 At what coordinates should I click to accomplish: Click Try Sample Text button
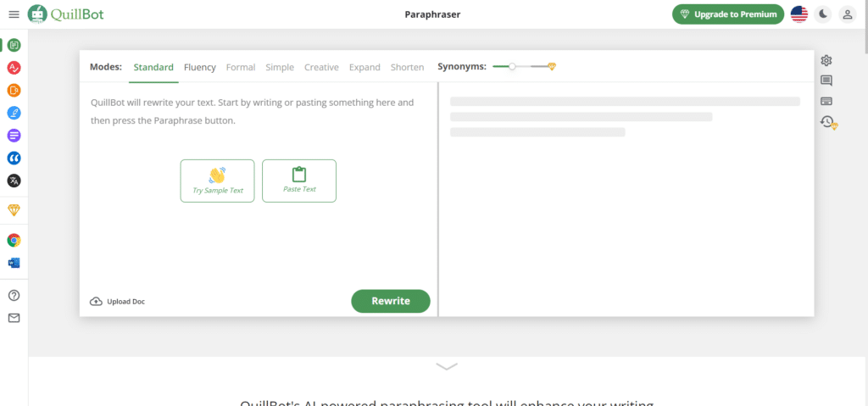(x=218, y=181)
